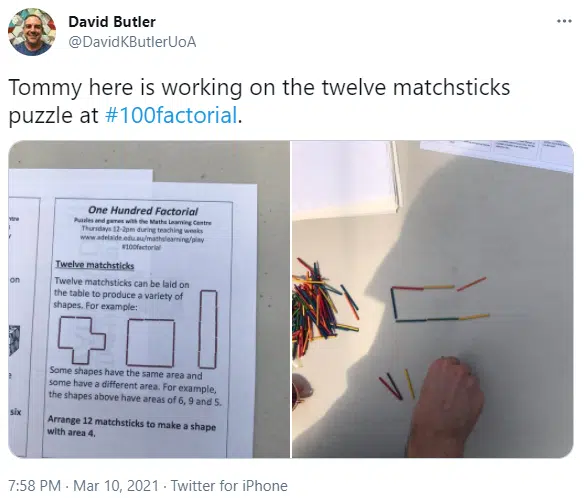The image size is (584, 498).
Task: Click the Mar 10, 2021 date
Action: [116, 486]
